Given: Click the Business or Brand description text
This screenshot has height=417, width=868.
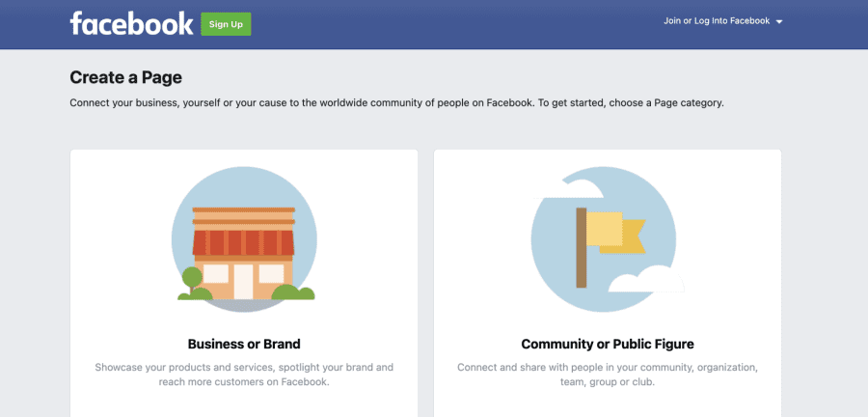Looking at the screenshot, I should point(244,375).
